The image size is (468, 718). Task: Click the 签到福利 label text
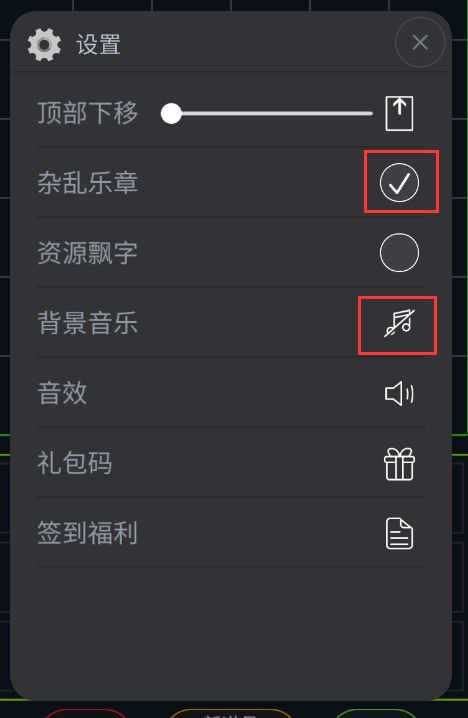[x=87, y=533]
